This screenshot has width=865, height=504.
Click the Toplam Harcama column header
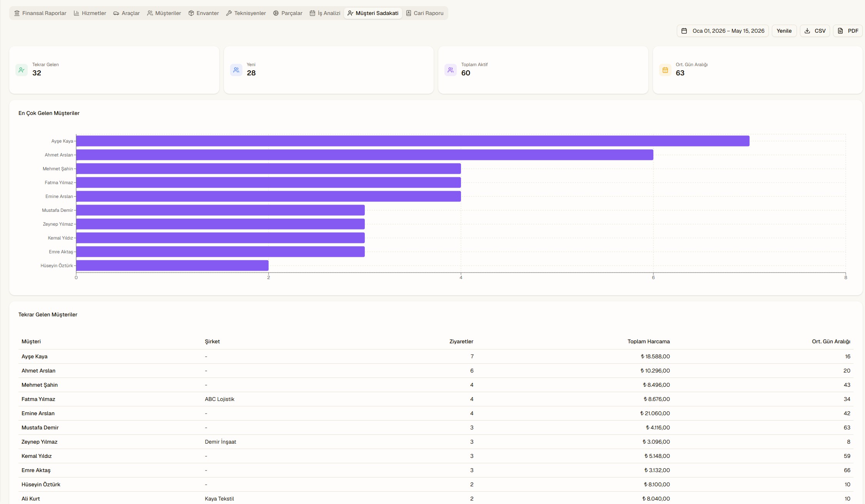coord(648,341)
